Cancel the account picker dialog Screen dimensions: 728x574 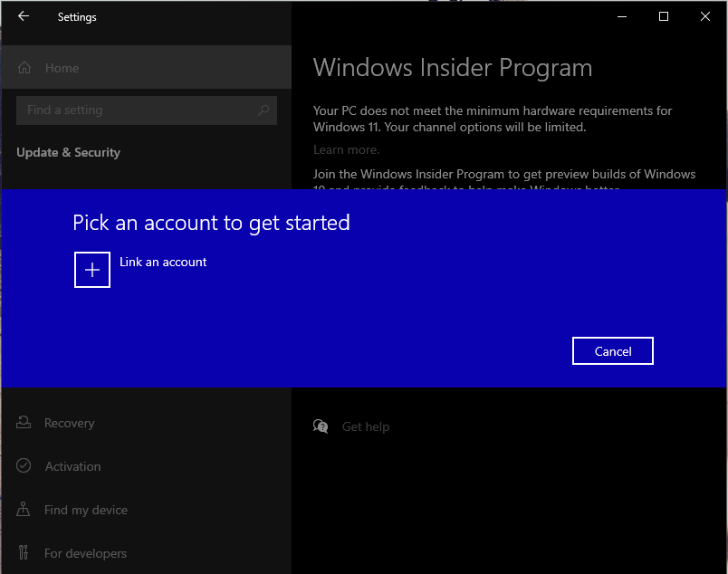(612, 351)
